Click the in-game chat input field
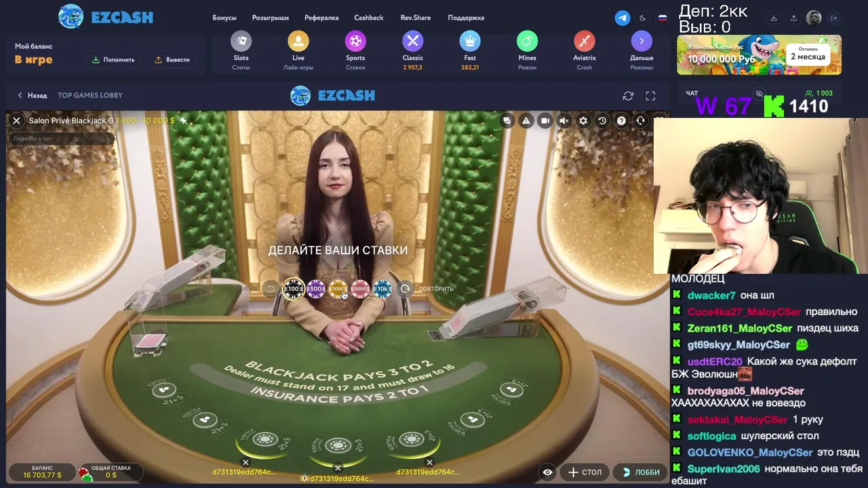The height and width of the screenshot is (488, 868). pyautogui.click(x=61, y=138)
